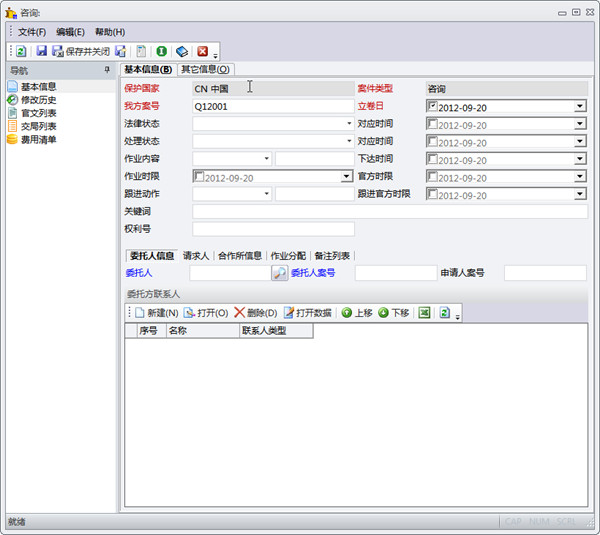
Task: Open 官文列表 in navigation panel
Action: (x=38, y=113)
